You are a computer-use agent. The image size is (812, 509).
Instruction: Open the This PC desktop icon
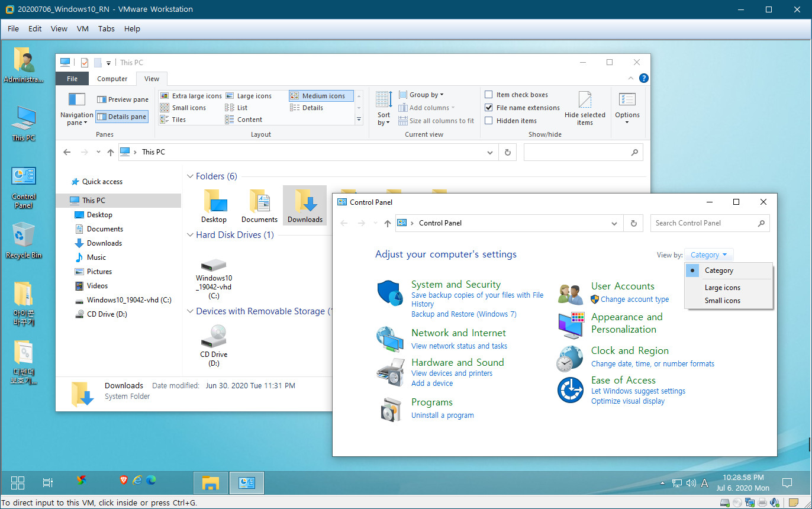point(24,118)
